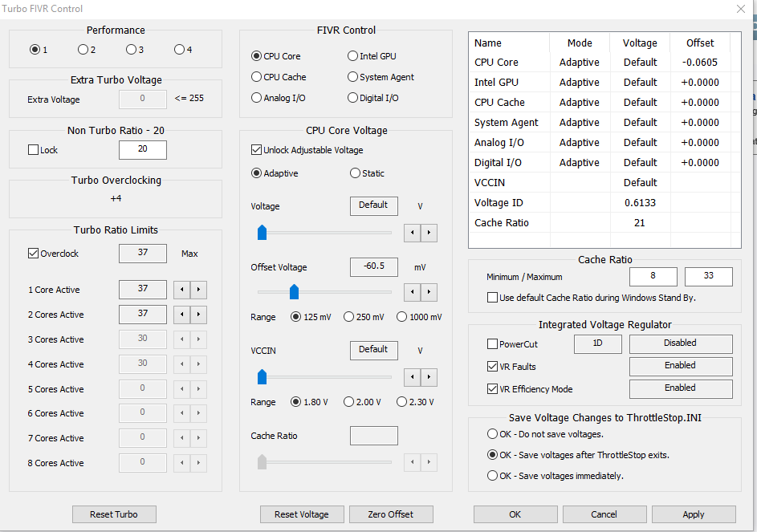Click the 2 Cores Active value field
Viewport: 757px width, 532px height.
(x=143, y=315)
